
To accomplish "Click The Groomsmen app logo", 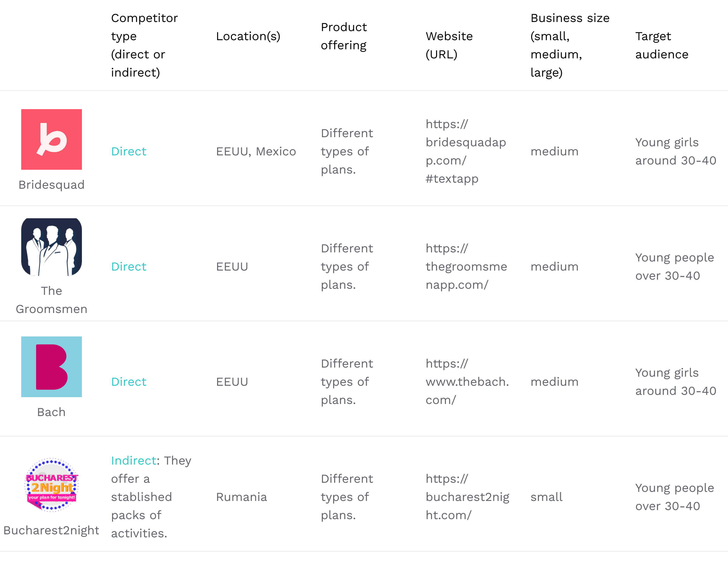I will coord(51,247).
